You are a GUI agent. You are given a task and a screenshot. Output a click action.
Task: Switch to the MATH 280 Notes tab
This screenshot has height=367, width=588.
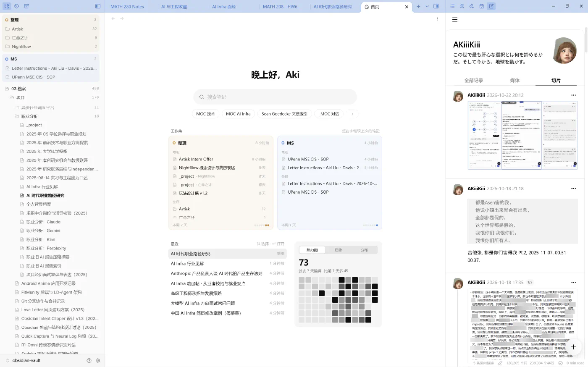coord(127,7)
